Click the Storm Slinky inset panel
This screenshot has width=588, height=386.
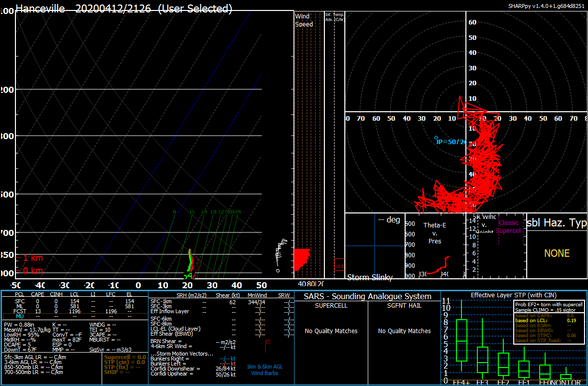(x=375, y=246)
